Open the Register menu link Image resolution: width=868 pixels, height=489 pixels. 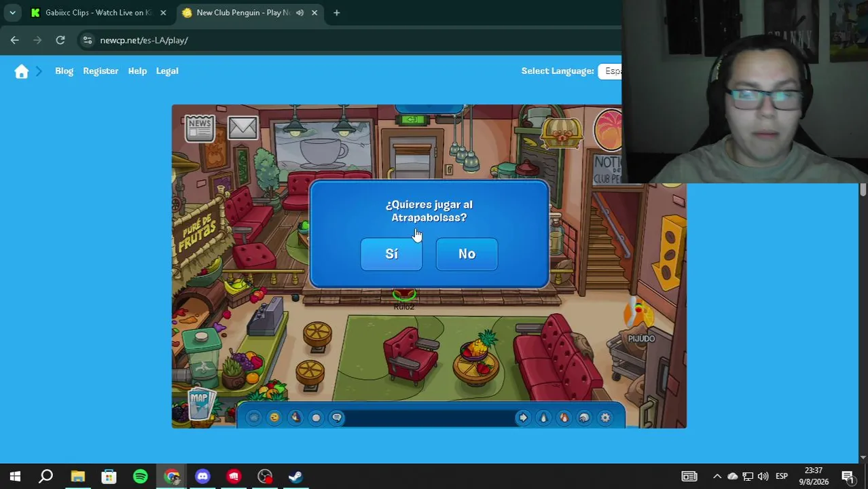tap(101, 71)
